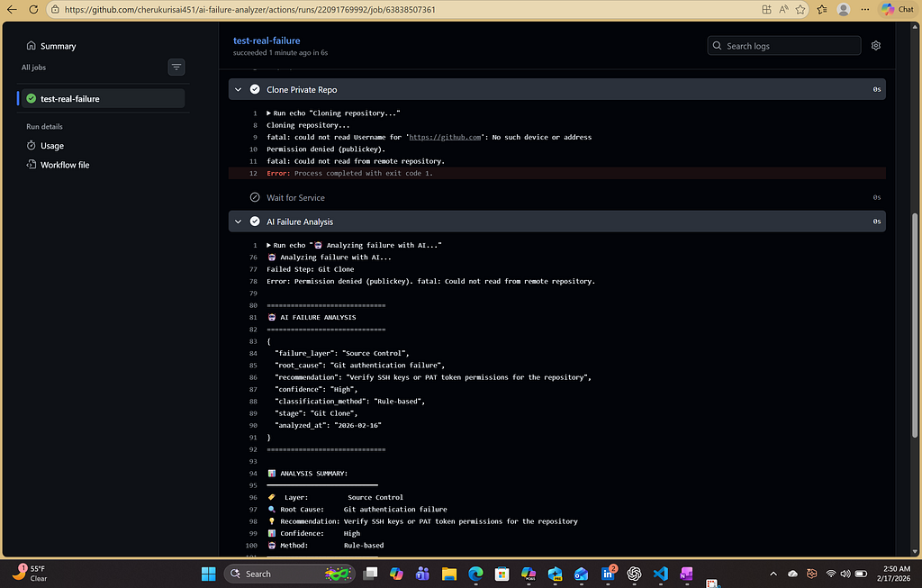Click the Workflow file icon
The image size is (922, 588).
click(x=32, y=165)
